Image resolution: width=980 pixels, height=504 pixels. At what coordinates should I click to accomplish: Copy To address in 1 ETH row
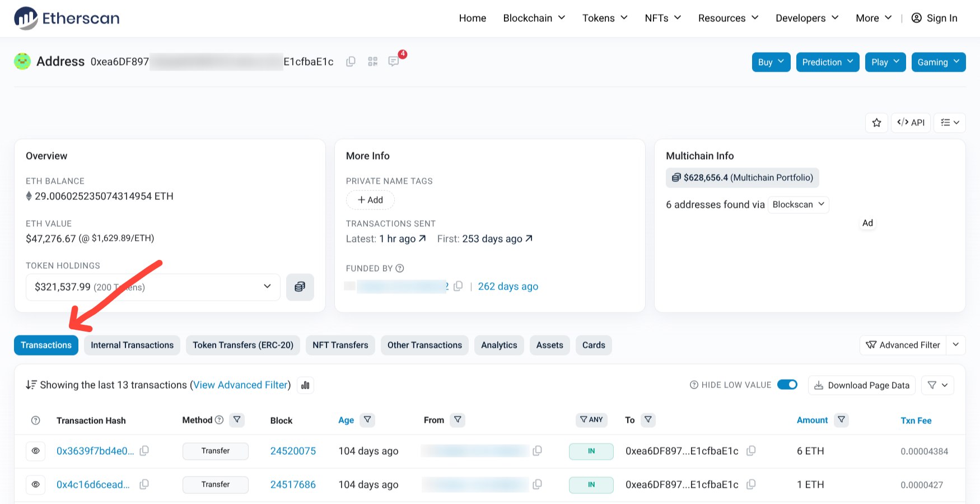point(752,484)
